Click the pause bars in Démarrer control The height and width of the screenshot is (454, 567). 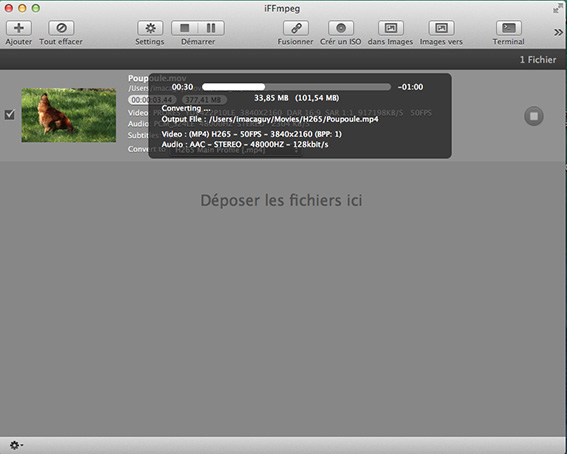pyautogui.click(x=211, y=28)
